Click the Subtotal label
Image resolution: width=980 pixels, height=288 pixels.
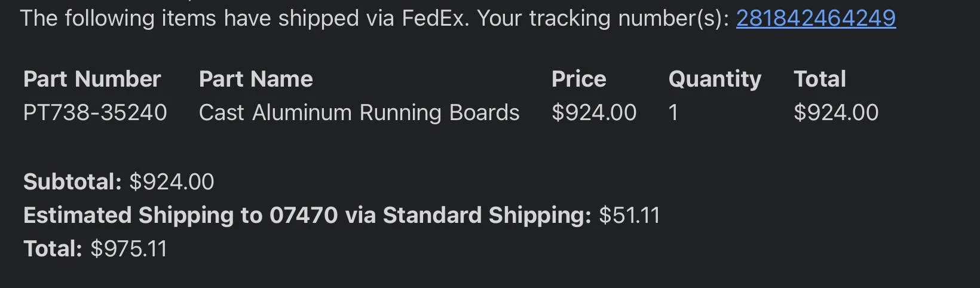[x=72, y=182]
